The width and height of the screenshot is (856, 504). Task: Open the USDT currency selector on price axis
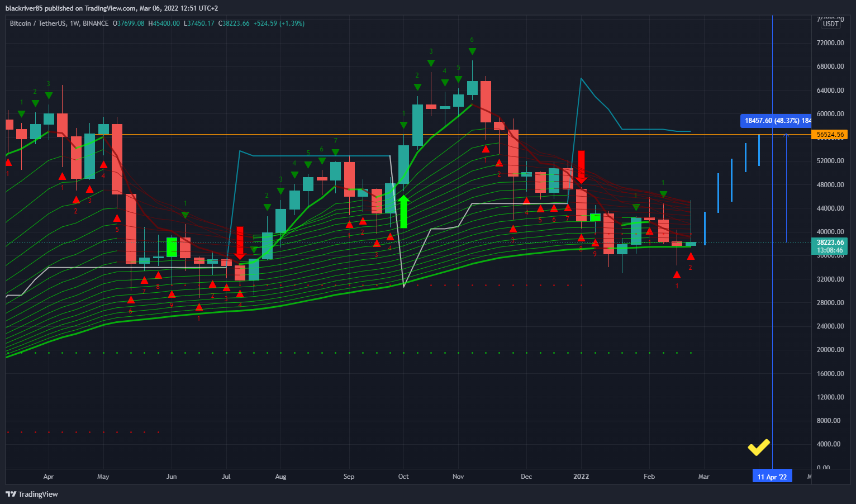830,23
